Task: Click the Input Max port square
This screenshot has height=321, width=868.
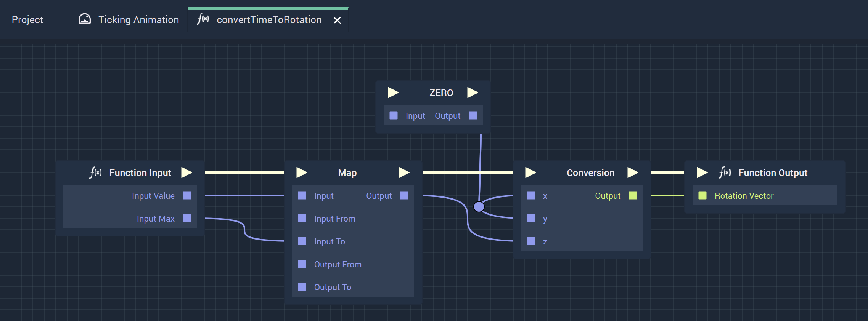Action: click(187, 218)
